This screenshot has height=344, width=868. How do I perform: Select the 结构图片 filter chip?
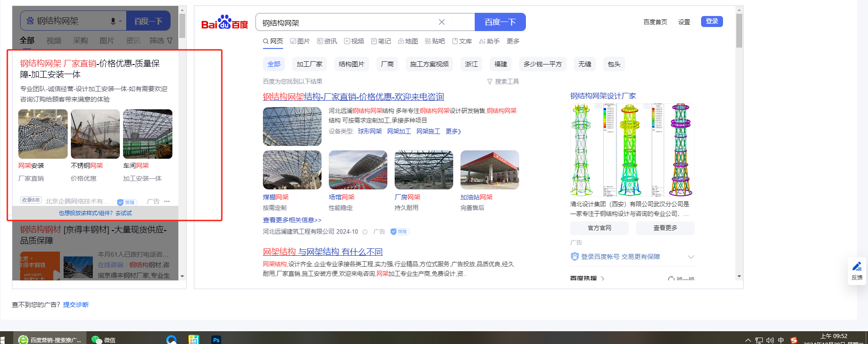(x=352, y=64)
